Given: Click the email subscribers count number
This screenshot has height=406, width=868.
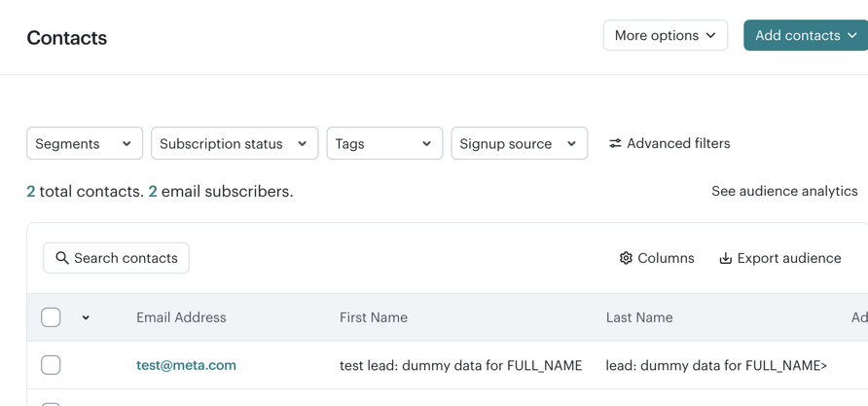Looking at the screenshot, I should (x=153, y=191).
